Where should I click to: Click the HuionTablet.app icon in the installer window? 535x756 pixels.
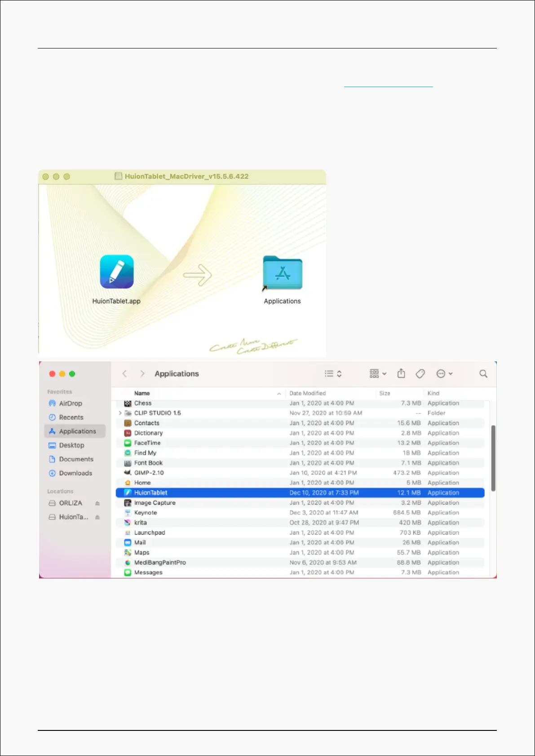pos(117,272)
